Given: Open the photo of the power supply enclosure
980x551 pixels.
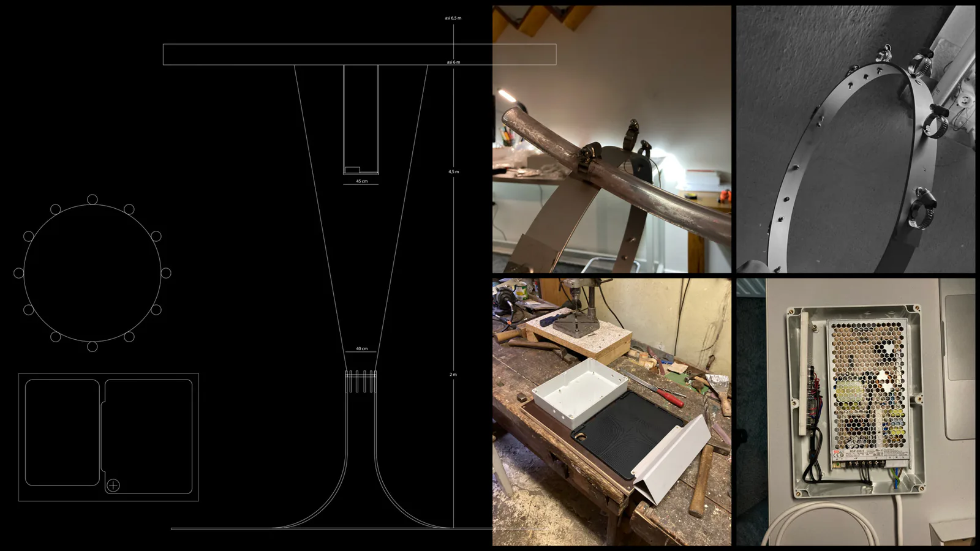Looking at the screenshot, I should pos(856,412).
